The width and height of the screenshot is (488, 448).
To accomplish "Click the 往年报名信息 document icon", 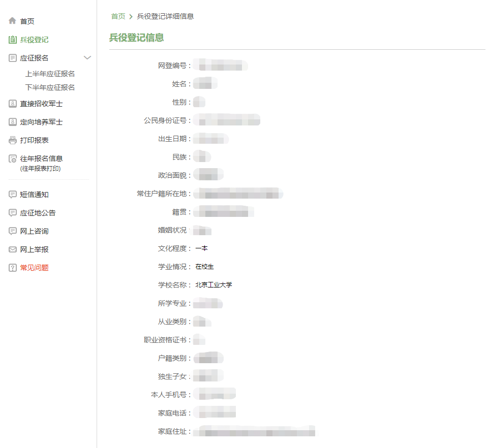I will click(x=12, y=158).
